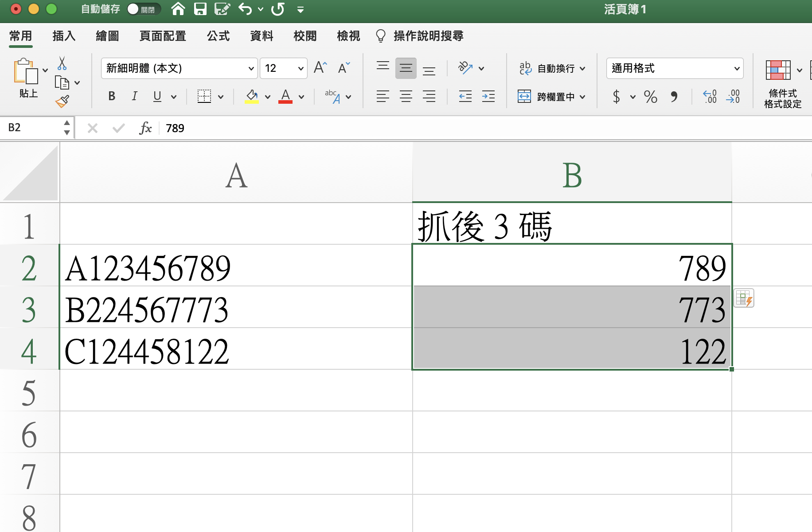Open the Customize Quick Access Toolbar arrow
Viewport: 812px width, 532px height.
click(301, 9)
